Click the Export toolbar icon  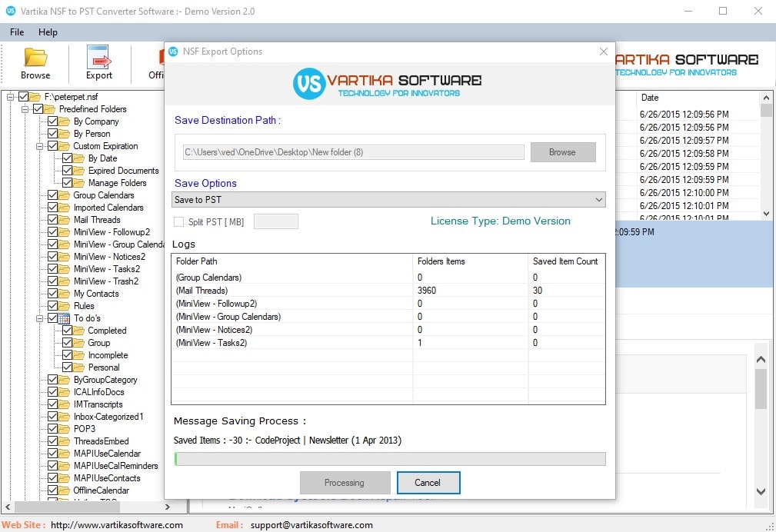[x=98, y=58]
